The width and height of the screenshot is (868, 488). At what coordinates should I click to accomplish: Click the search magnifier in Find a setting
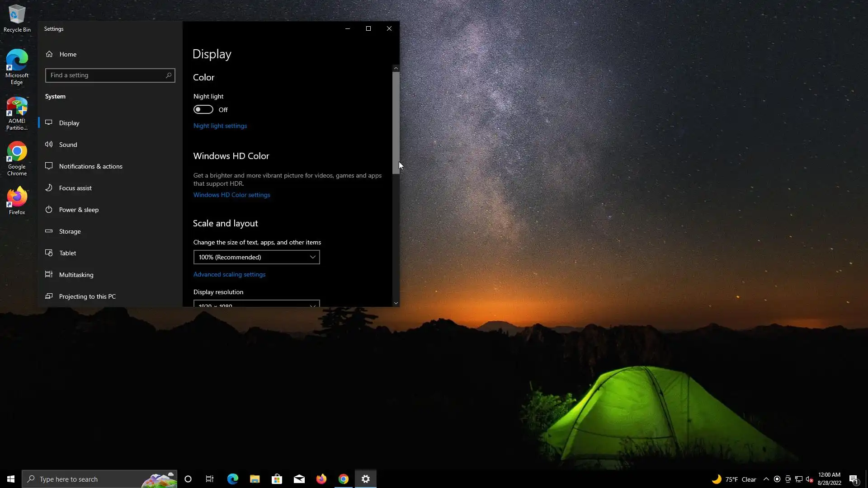click(x=169, y=75)
